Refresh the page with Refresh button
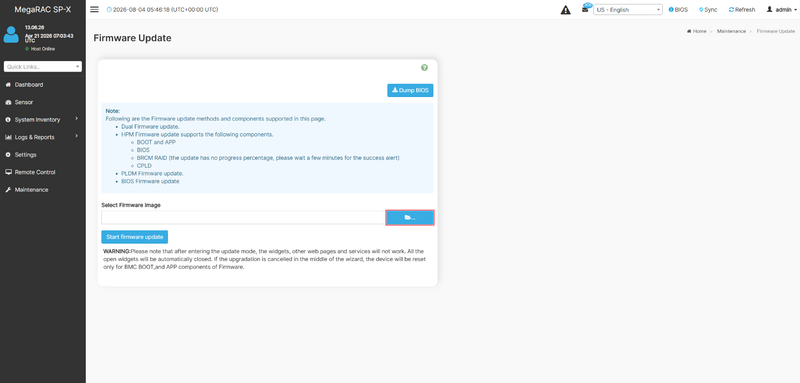The image size is (800, 383). [x=742, y=10]
